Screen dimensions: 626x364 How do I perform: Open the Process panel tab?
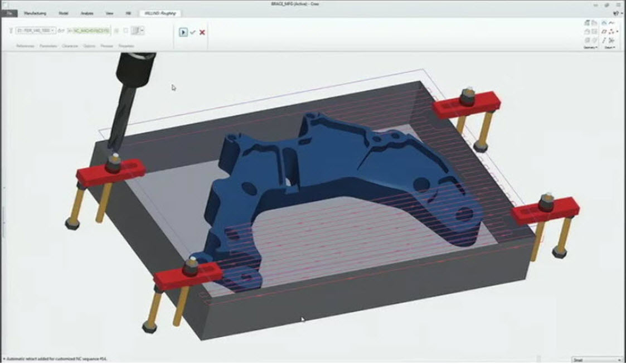106,46
